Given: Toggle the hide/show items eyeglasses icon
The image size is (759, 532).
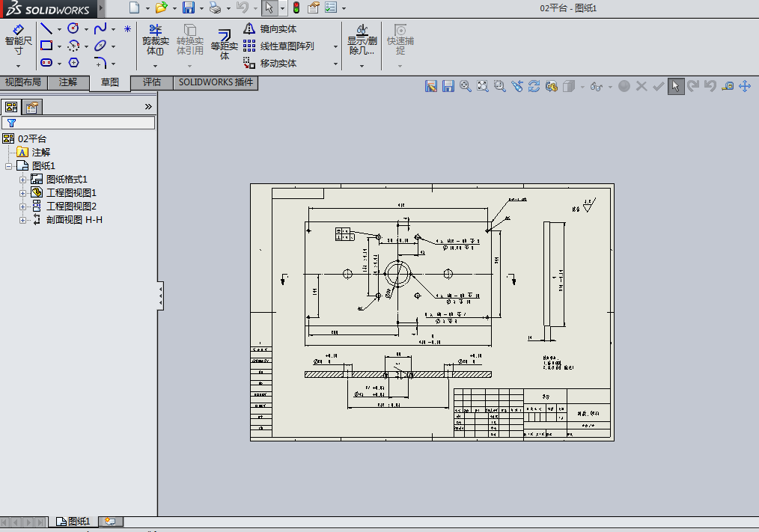Looking at the screenshot, I should pos(597,86).
